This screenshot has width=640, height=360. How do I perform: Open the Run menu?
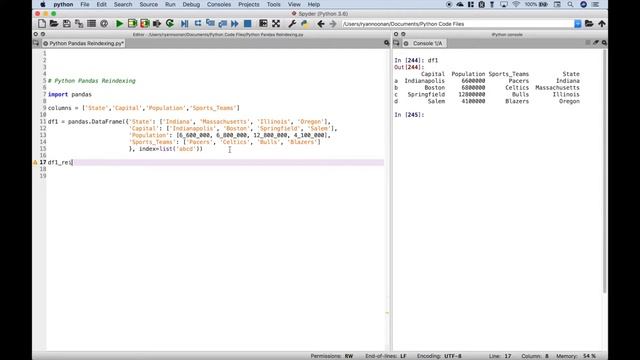point(170,4)
